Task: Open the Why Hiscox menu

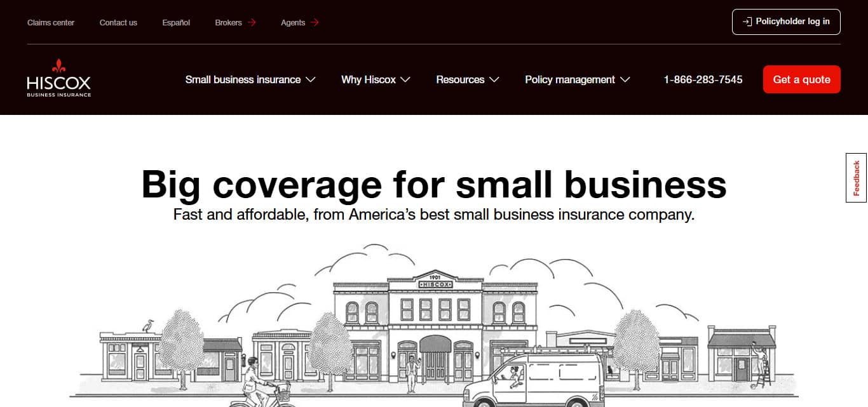Action: tap(376, 79)
